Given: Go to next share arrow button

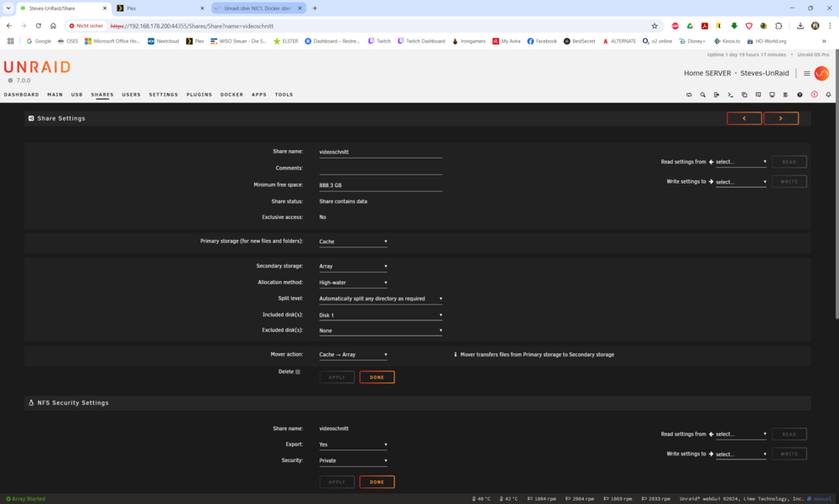Looking at the screenshot, I should (781, 118).
